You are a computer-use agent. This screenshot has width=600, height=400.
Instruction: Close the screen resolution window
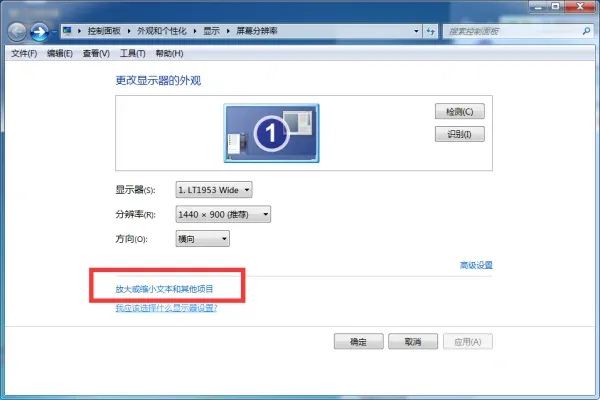pyautogui.click(x=580, y=7)
